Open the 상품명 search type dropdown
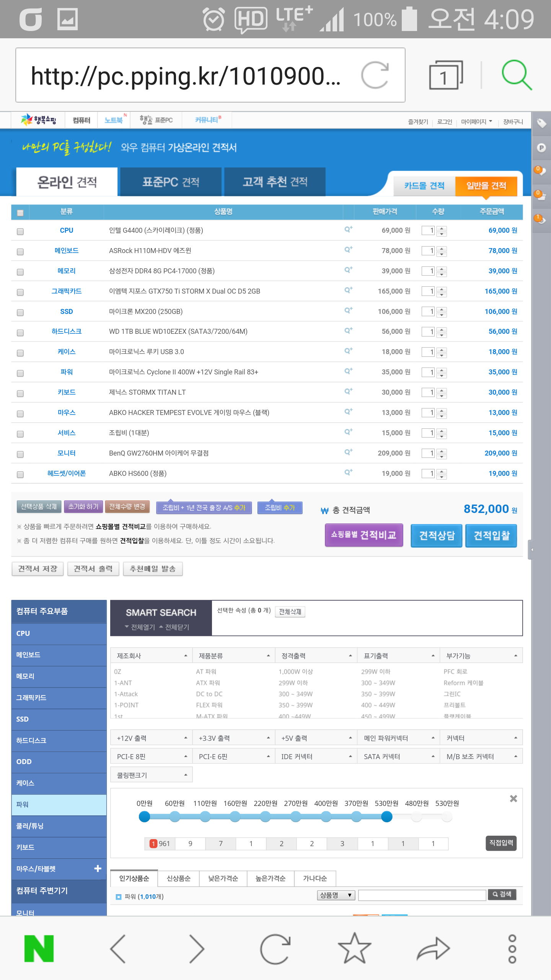This screenshot has width=551, height=980. pyautogui.click(x=336, y=895)
